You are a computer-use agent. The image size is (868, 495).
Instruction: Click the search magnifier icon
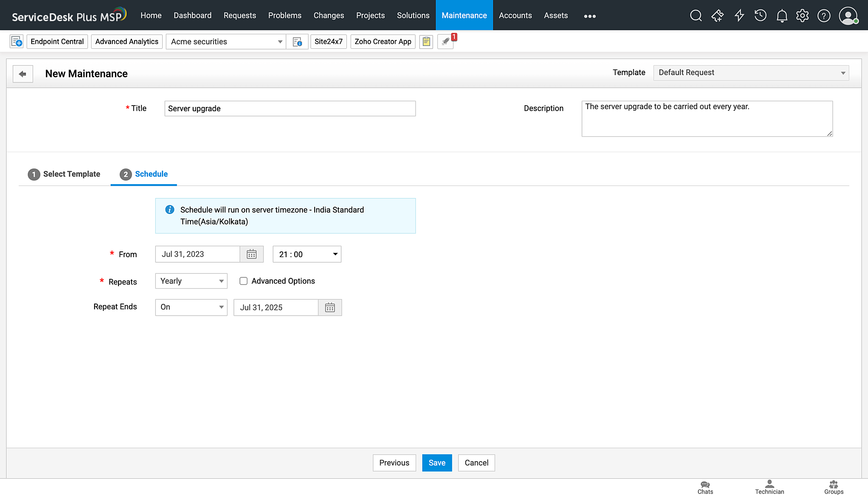click(696, 16)
